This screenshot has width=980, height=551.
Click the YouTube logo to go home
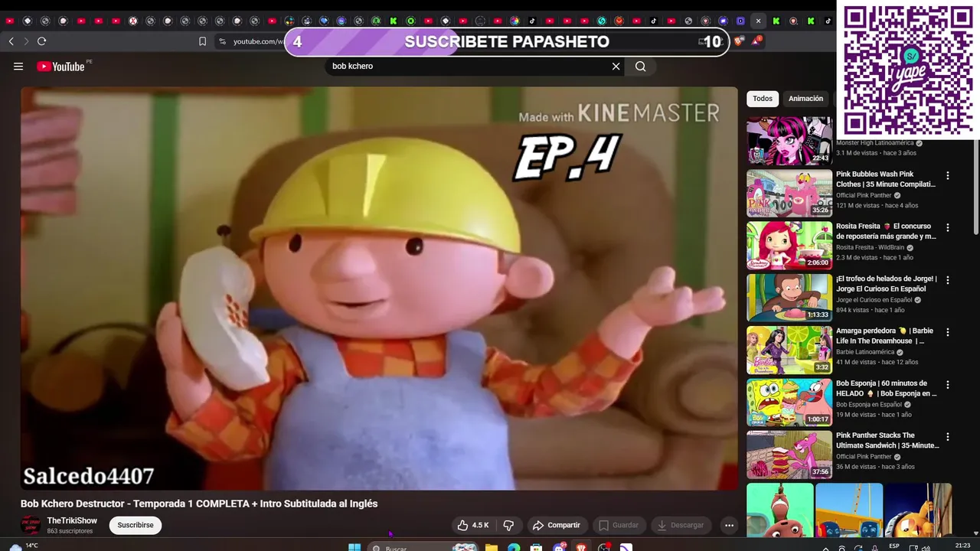[x=60, y=67]
